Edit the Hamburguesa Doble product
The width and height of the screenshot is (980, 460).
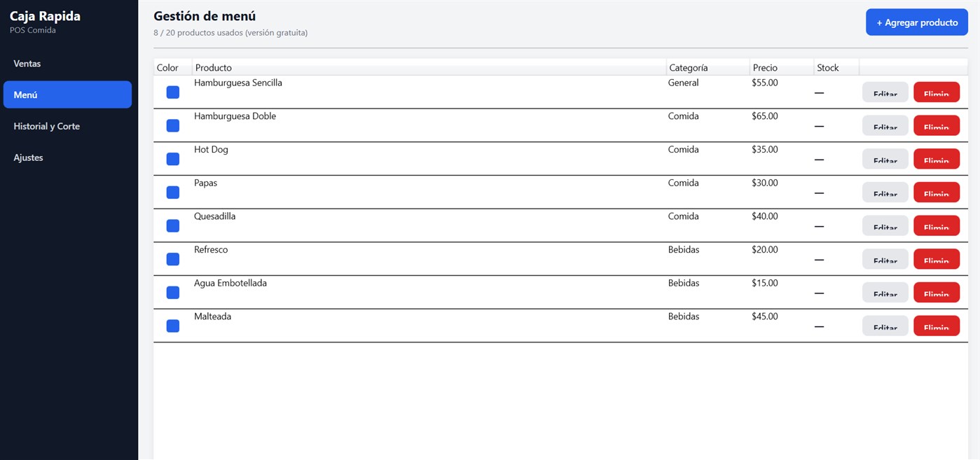pos(885,125)
